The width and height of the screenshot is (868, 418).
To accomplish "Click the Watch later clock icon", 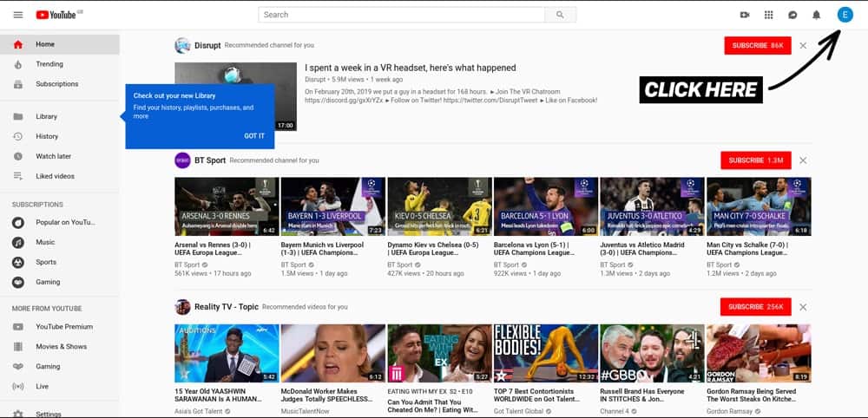I will click(18, 156).
